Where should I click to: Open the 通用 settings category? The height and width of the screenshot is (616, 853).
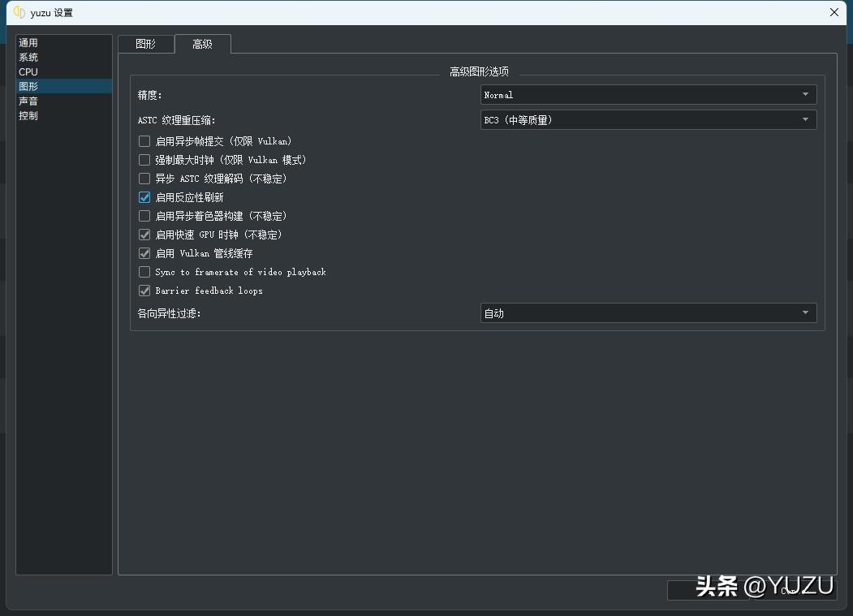pos(28,42)
